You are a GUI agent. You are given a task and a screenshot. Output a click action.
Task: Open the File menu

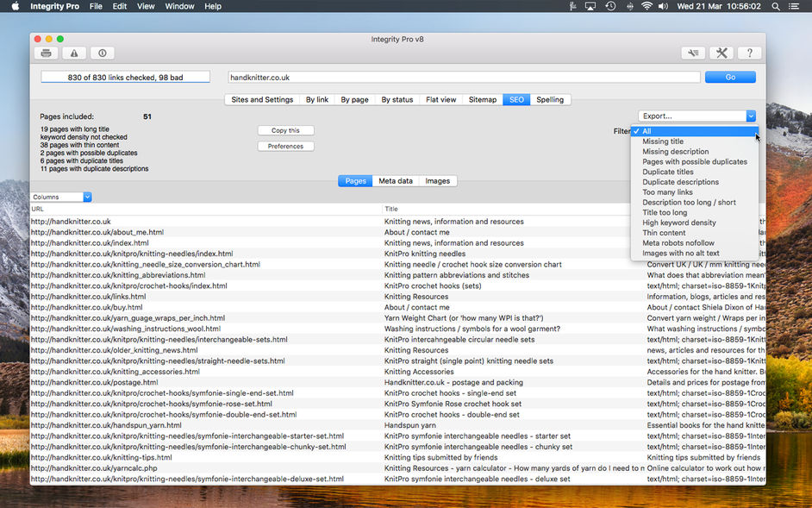[x=96, y=6]
